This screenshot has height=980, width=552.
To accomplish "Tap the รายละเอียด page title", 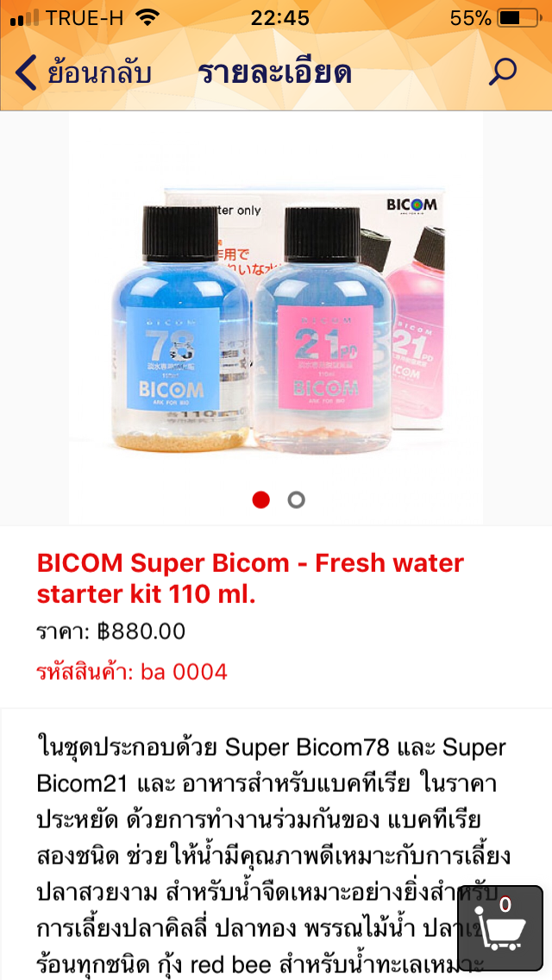I will [x=275, y=73].
